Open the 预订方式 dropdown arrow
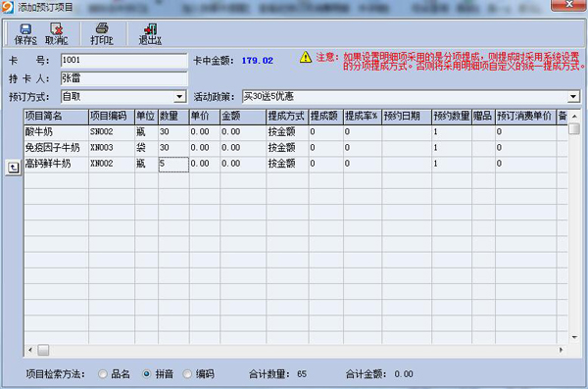 179,97
